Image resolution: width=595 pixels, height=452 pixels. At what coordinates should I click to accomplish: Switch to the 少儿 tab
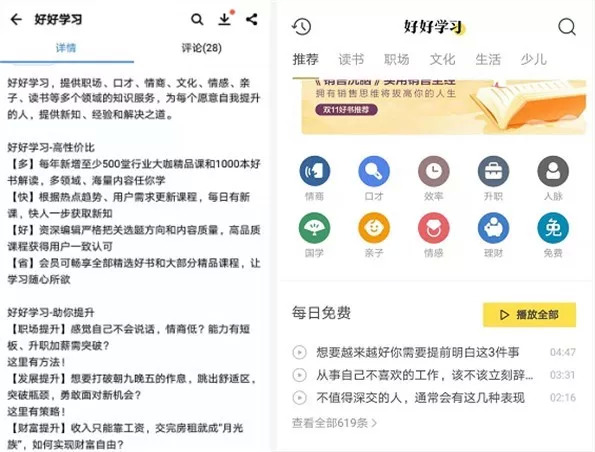534,60
